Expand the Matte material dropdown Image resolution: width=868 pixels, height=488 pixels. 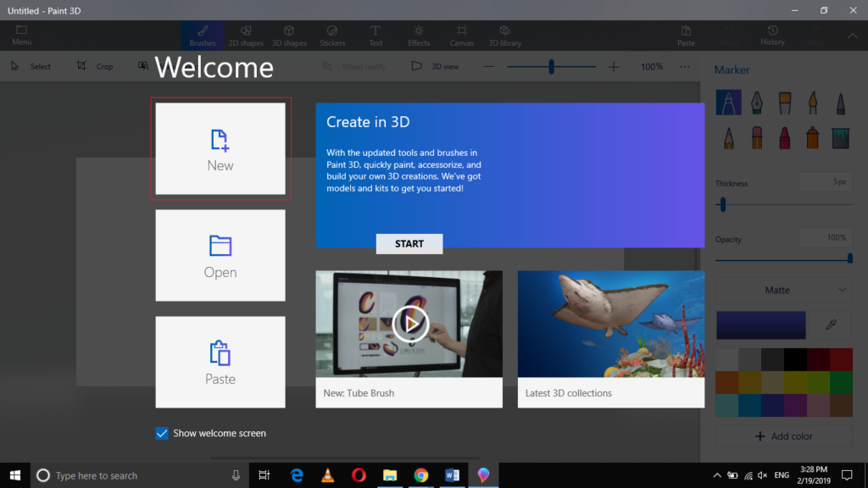point(782,290)
